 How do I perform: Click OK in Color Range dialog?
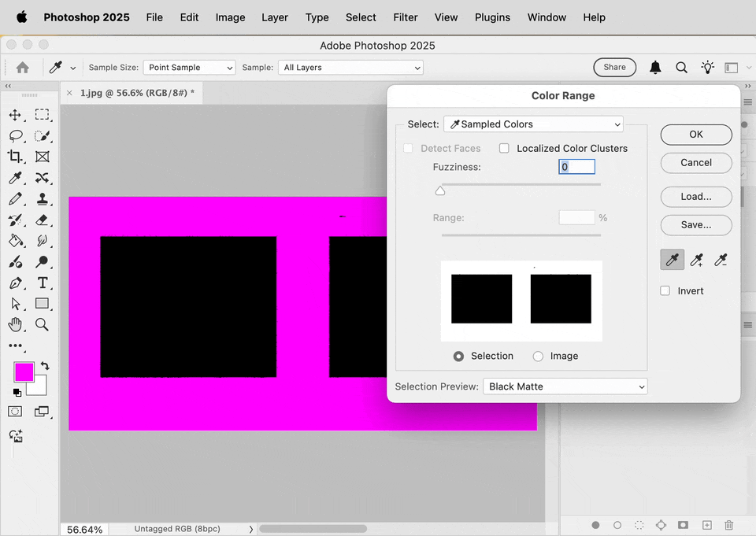[696, 135]
